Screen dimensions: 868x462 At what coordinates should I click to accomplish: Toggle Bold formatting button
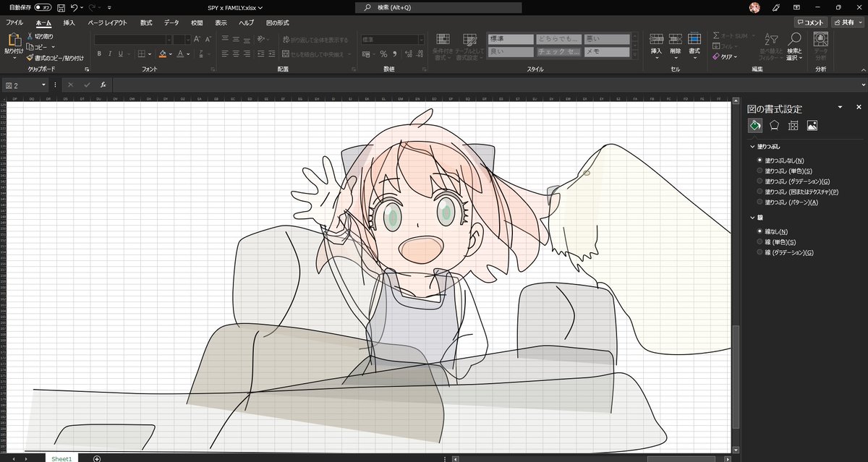[x=100, y=54]
